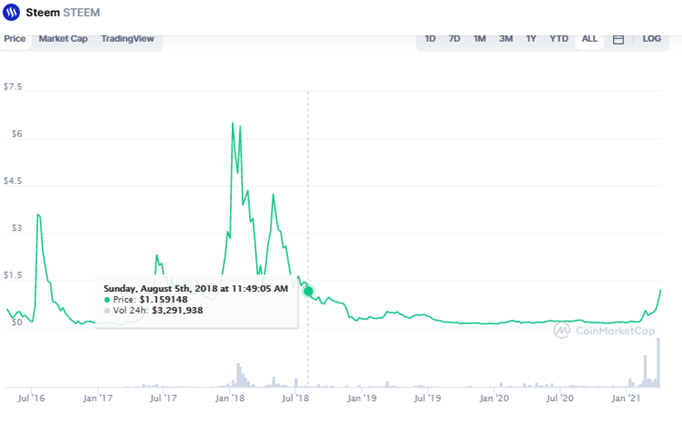This screenshot has height=424, width=682.
Task: Click the green data point marker on chart
Action: coord(308,291)
